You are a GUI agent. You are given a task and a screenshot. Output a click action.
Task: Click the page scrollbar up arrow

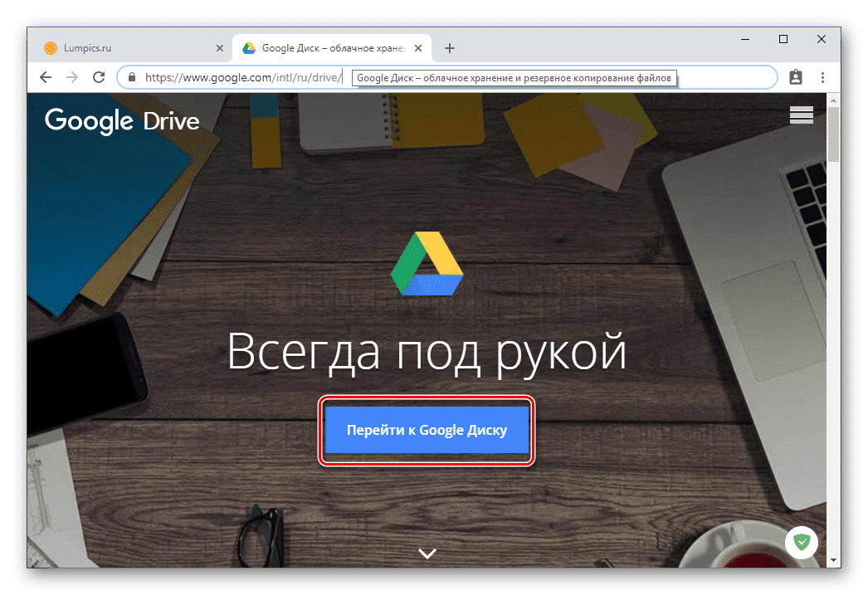(x=833, y=100)
